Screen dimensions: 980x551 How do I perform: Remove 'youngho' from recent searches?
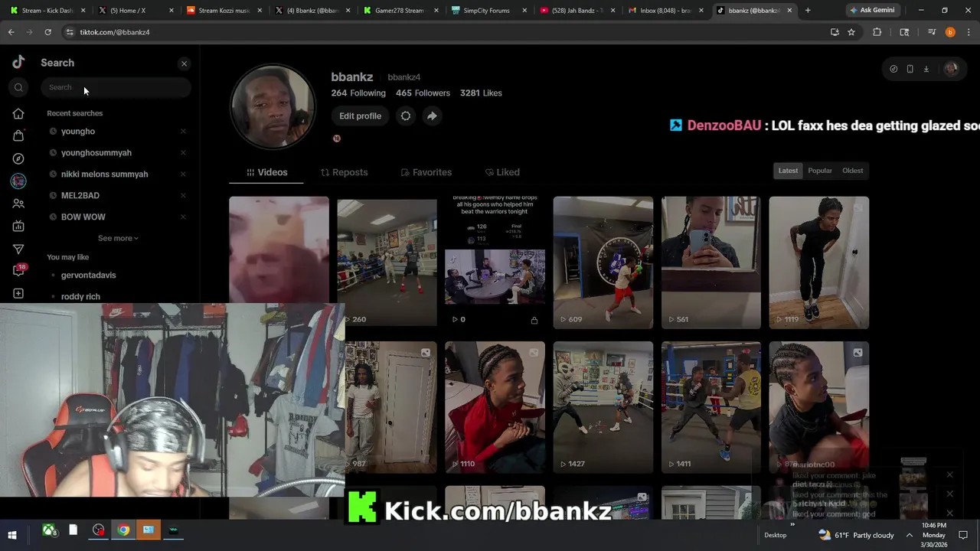[183, 132]
